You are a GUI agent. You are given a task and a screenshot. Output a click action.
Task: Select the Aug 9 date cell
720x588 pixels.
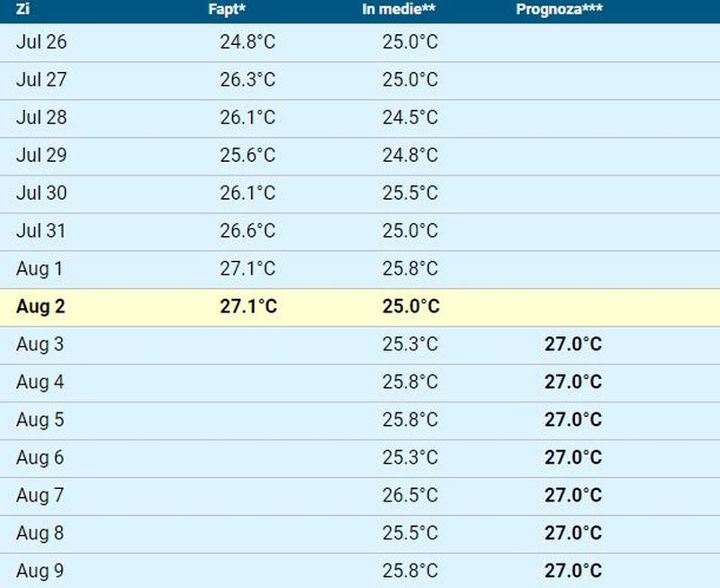40,571
